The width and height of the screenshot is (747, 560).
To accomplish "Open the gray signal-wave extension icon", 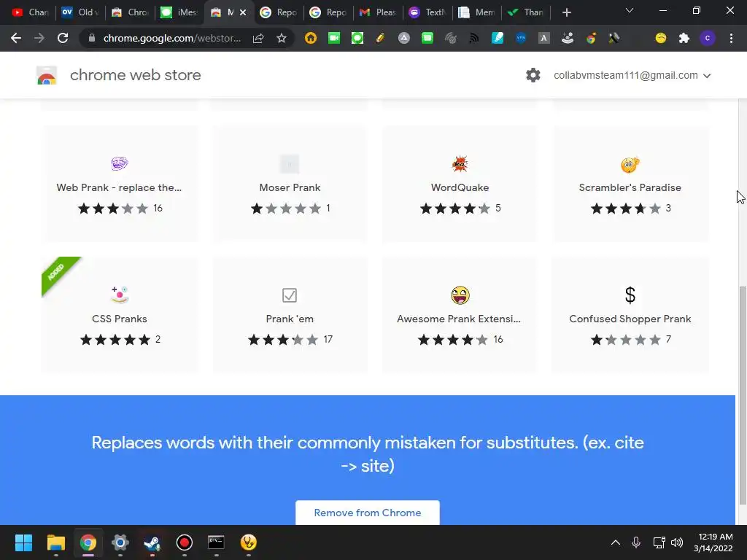I will click(450, 38).
